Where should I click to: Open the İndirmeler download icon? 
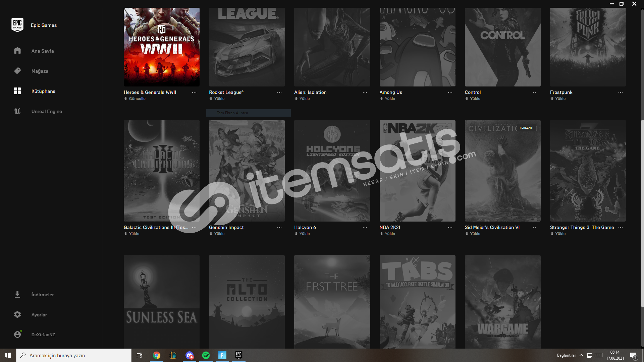(x=17, y=294)
